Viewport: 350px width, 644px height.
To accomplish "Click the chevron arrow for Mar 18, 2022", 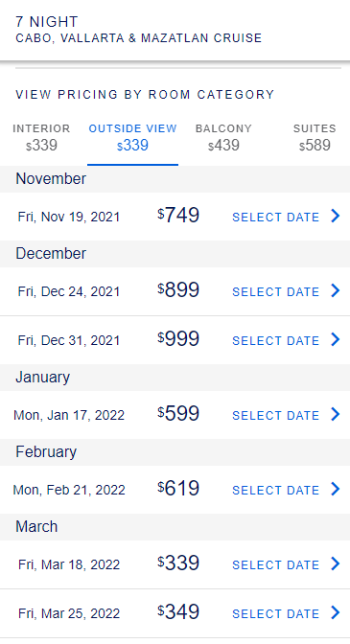I will point(336,563).
